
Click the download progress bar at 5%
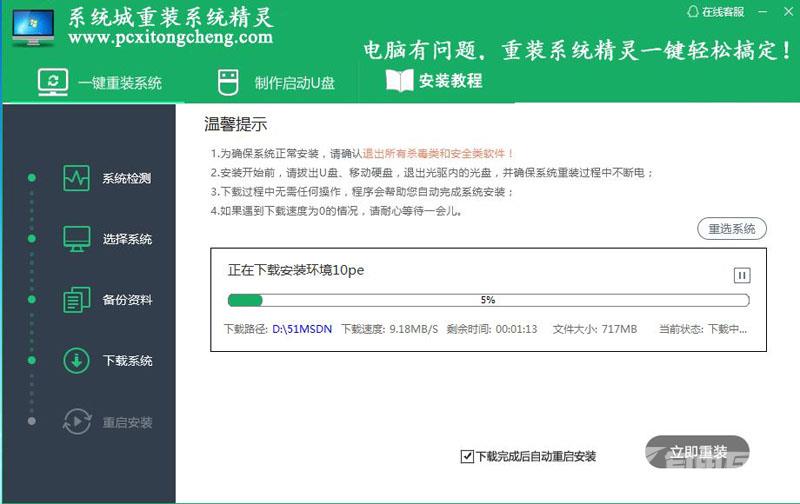point(488,300)
